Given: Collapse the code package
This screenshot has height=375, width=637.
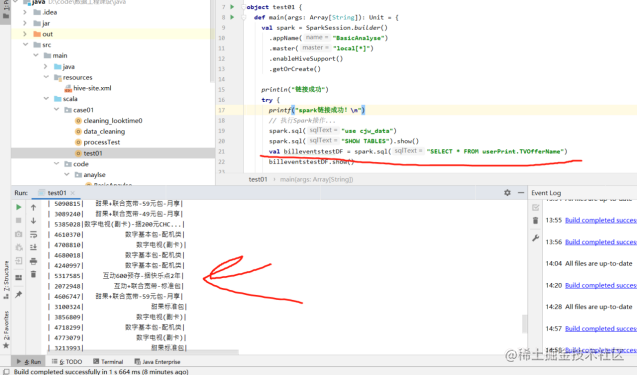Looking at the screenshot, I should click(x=56, y=164).
